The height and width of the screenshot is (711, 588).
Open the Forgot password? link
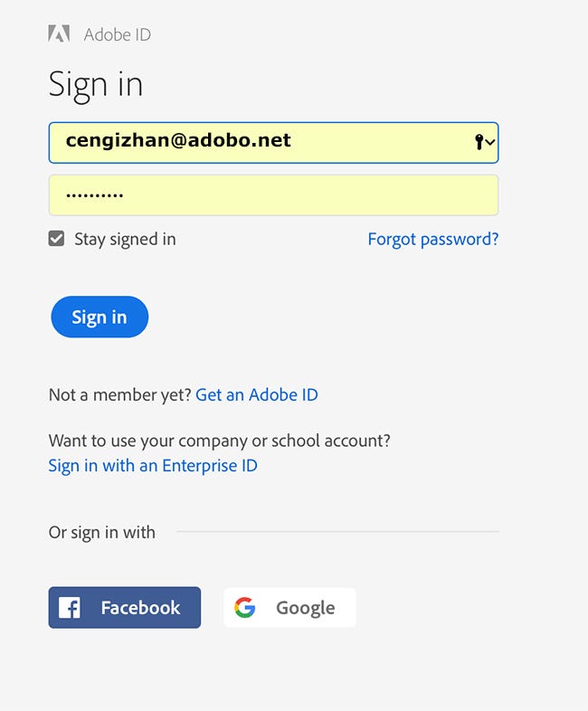coord(432,239)
